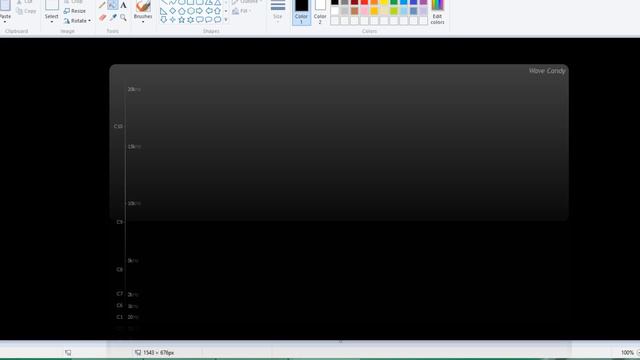Choose the hexagon shape
Viewport: 640px width, 360px height.
pos(191,11)
